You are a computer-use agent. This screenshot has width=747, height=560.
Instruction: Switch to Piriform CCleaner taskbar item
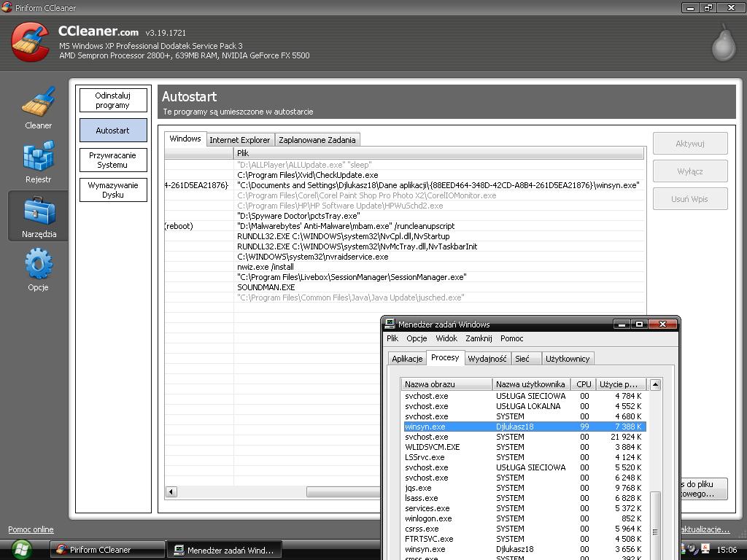tap(107, 550)
